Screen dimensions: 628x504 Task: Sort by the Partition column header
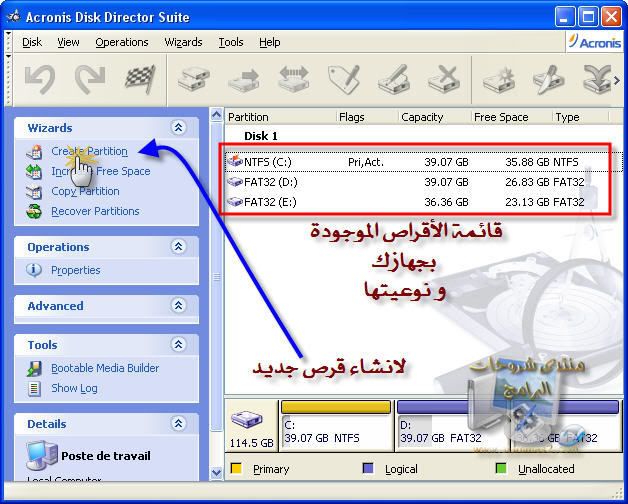pyautogui.click(x=280, y=117)
